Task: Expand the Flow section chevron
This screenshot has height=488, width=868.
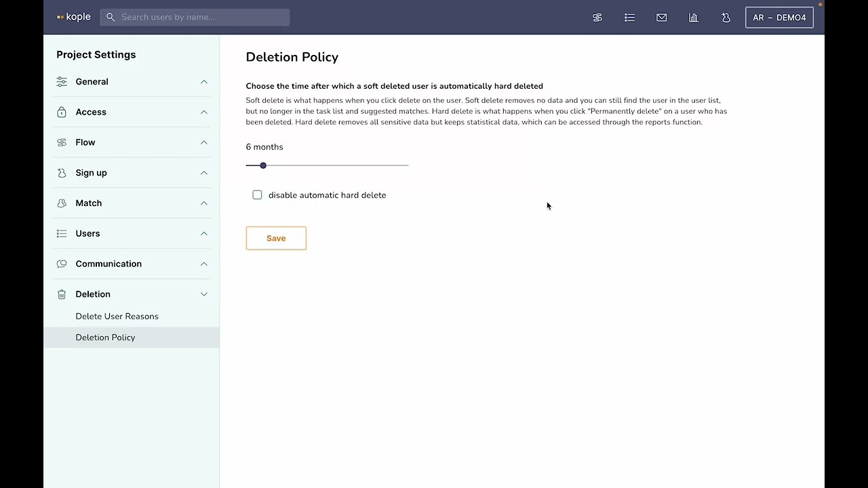Action: point(204,142)
